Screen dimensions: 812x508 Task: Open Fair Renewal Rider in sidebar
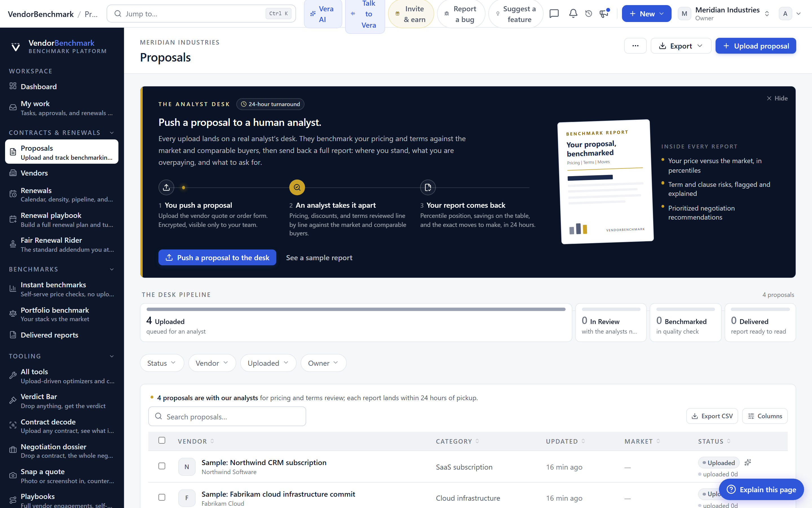coord(62,244)
